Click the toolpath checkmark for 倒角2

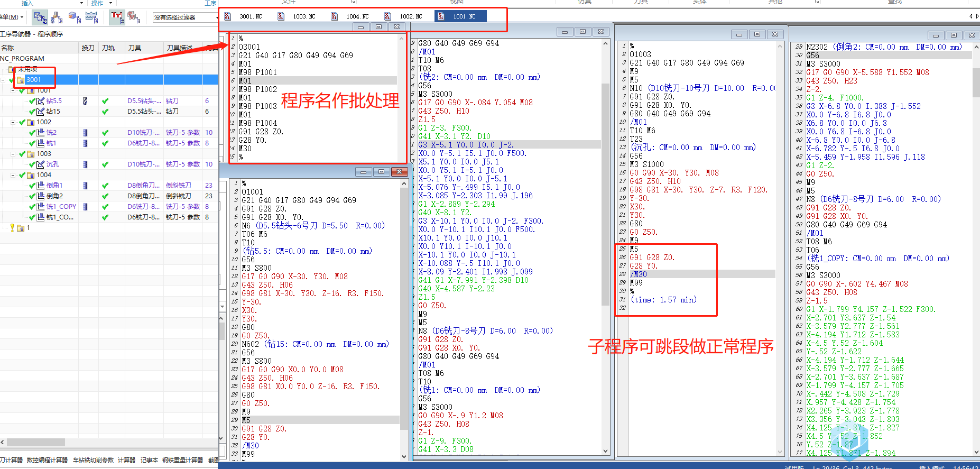point(105,196)
